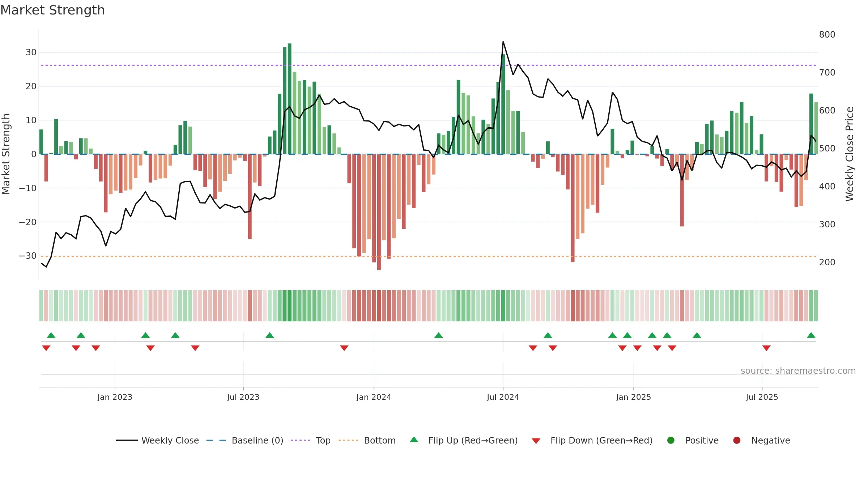Click the deepest red bar below the Bottom line
This screenshot has height=488, width=868.
[x=379, y=212]
